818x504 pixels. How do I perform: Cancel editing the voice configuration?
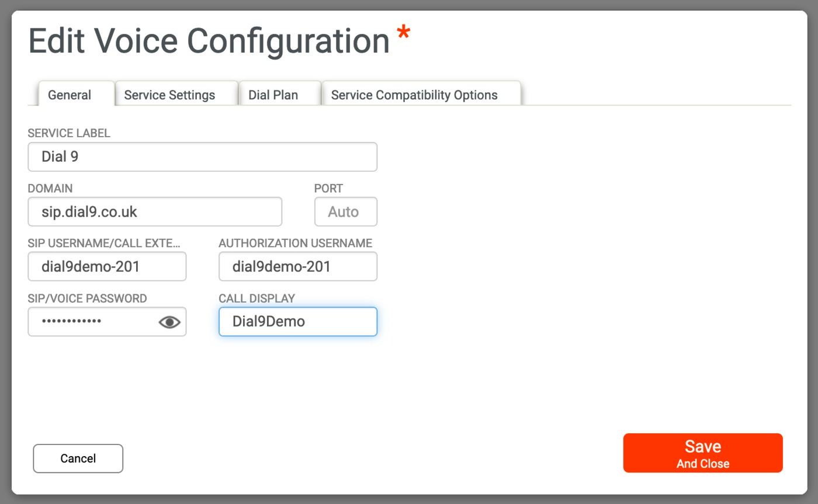pos(78,458)
